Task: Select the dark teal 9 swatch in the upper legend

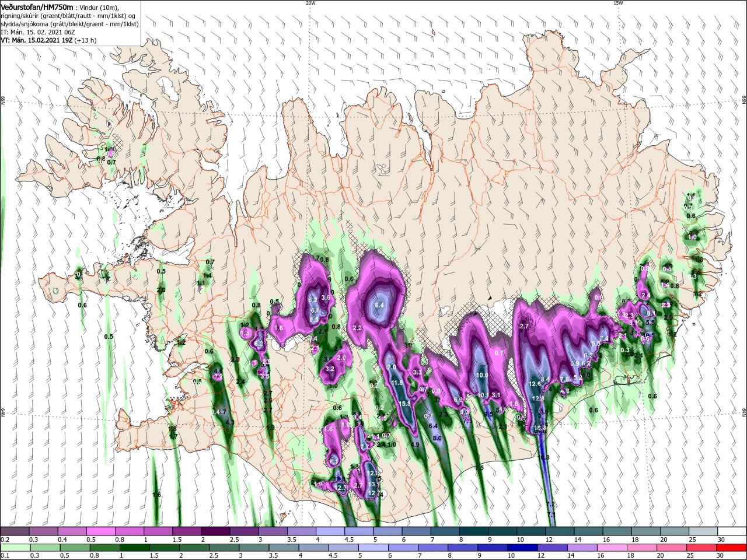Action: [502, 531]
